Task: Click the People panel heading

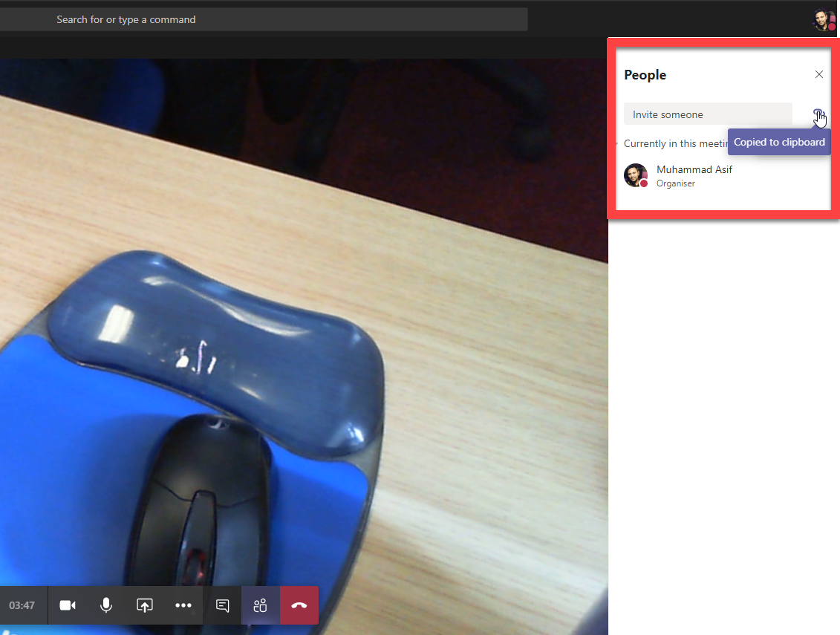Action: pos(645,75)
